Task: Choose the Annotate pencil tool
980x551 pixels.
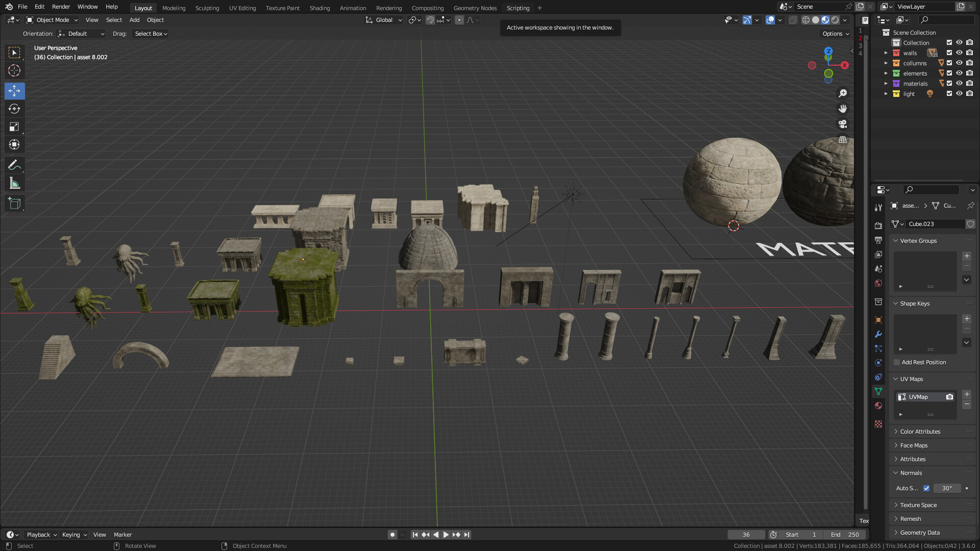Action: click(14, 165)
